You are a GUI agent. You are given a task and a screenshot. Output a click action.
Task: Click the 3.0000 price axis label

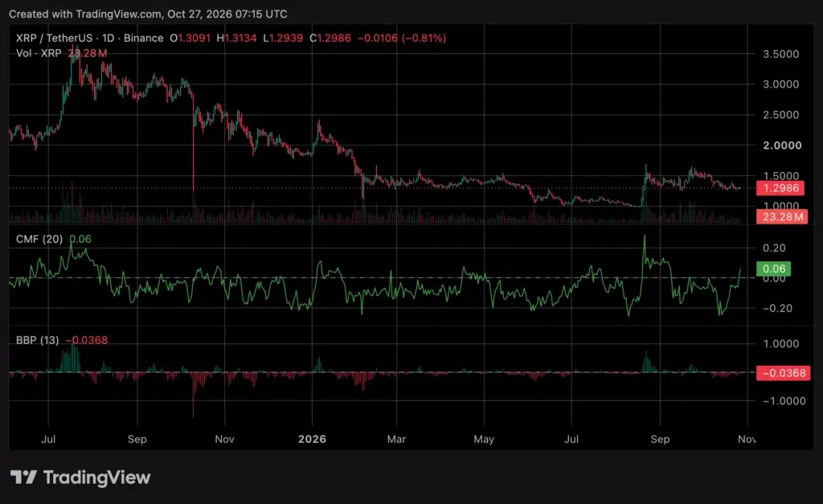(x=780, y=84)
